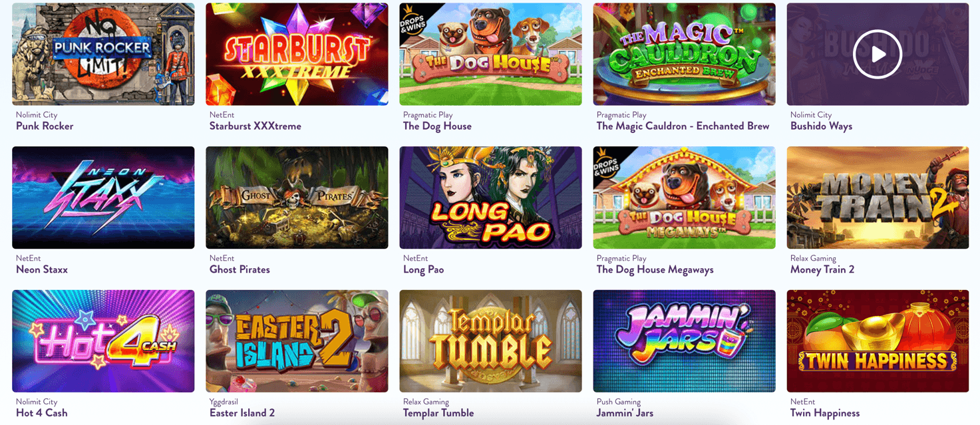Open the Starburst XXXtreme game thumbnail
The image size is (980, 425).
tap(297, 55)
